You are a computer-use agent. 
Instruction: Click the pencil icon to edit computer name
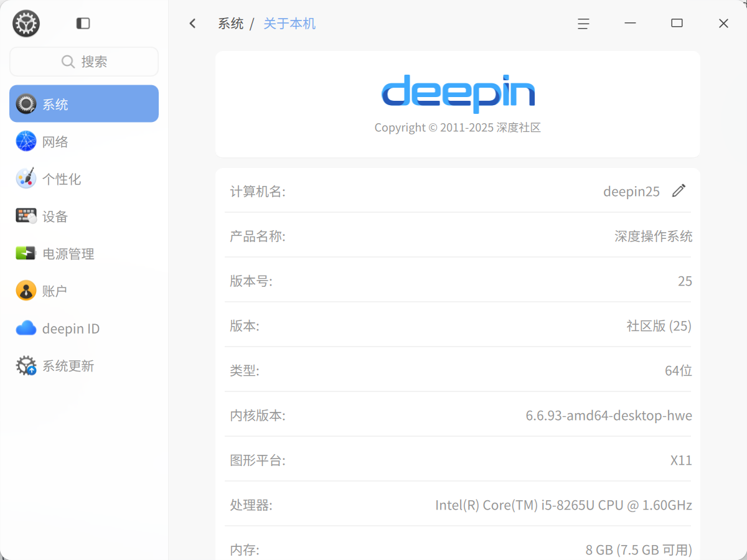(x=679, y=191)
